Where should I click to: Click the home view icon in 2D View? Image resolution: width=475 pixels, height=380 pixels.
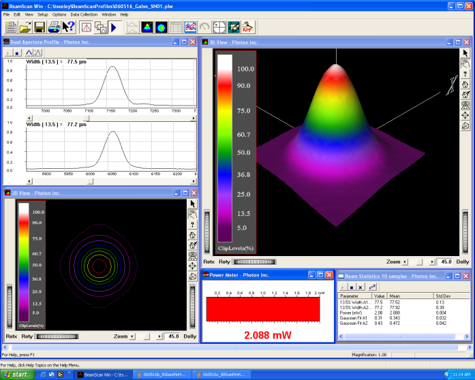[x=192, y=235]
